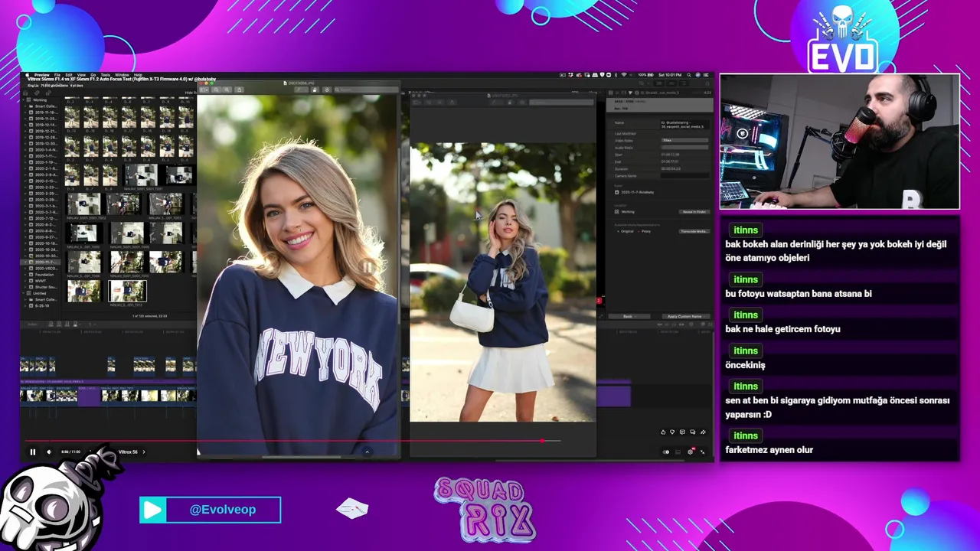The height and width of the screenshot is (551, 980).
Task: Click Reveal in Finder button
Action: [x=694, y=212]
